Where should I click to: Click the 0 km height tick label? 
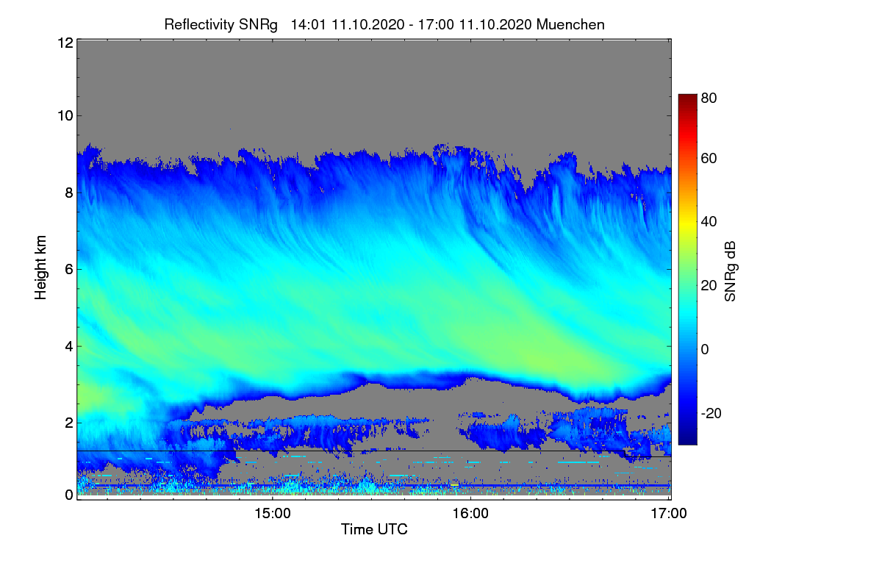(68, 495)
